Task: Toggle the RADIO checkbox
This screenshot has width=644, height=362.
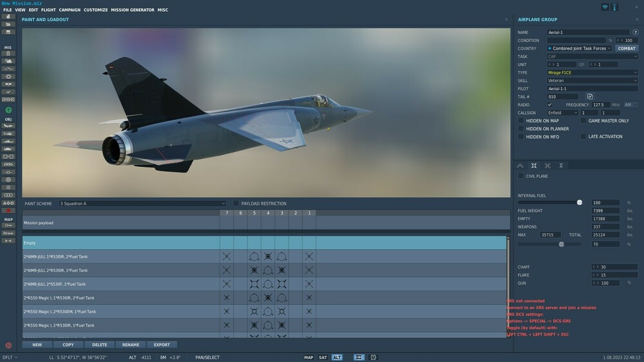Action: [x=549, y=105]
